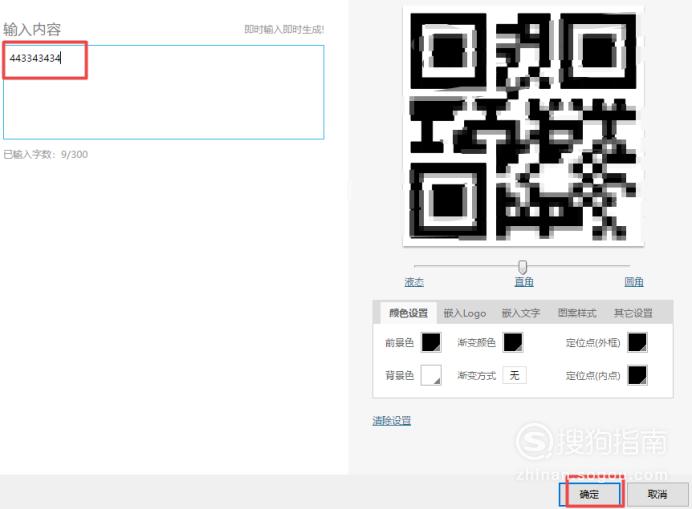692x509 pixels.
Task: Switch to the 嵌入文字 tab
Action: (521, 313)
